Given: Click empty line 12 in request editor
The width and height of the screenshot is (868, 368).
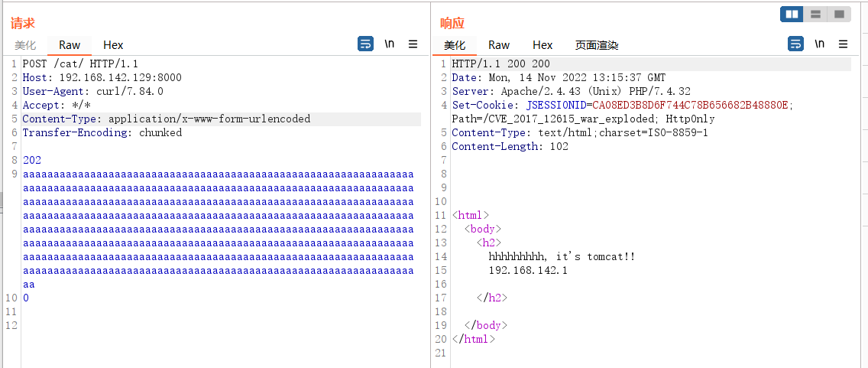Looking at the screenshot, I should 222,325.
